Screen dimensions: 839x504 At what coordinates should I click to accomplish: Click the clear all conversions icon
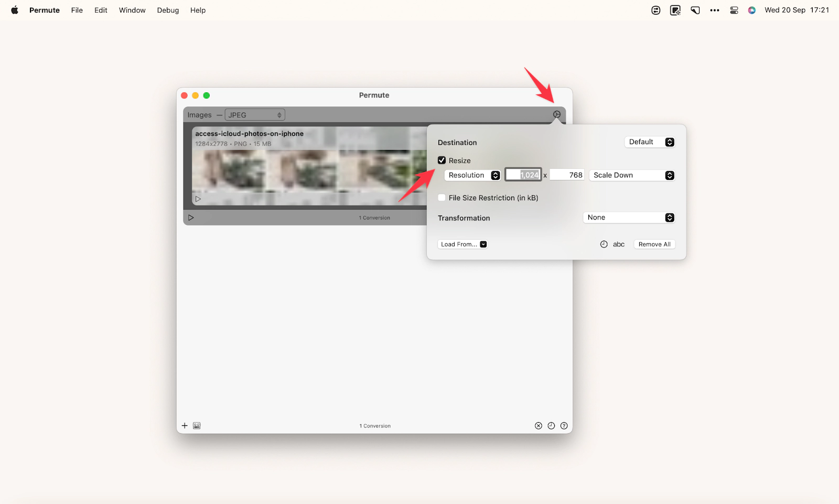pos(539,426)
